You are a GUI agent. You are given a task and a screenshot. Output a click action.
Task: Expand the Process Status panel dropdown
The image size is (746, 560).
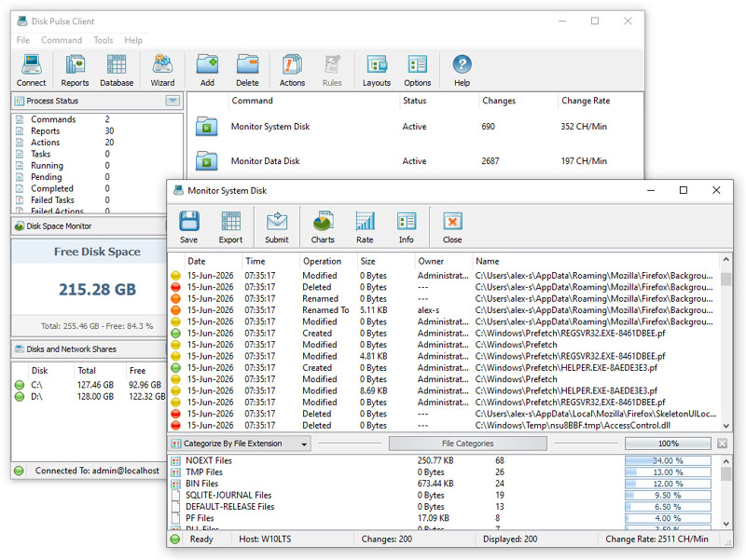coord(173,101)
